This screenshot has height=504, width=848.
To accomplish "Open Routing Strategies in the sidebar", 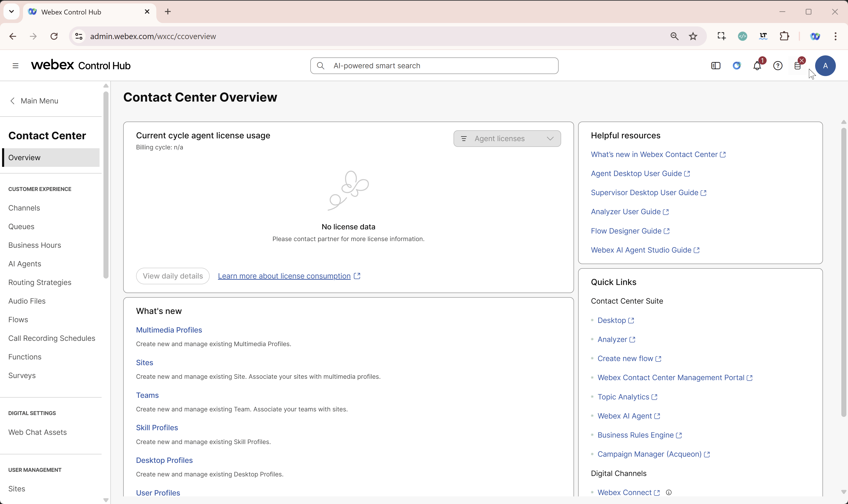I will (40, 282).
